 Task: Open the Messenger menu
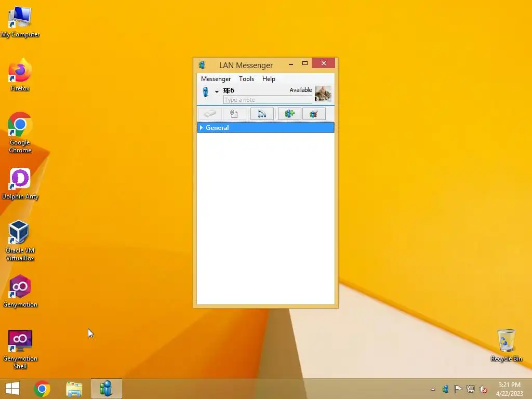[x=216, y=79]
